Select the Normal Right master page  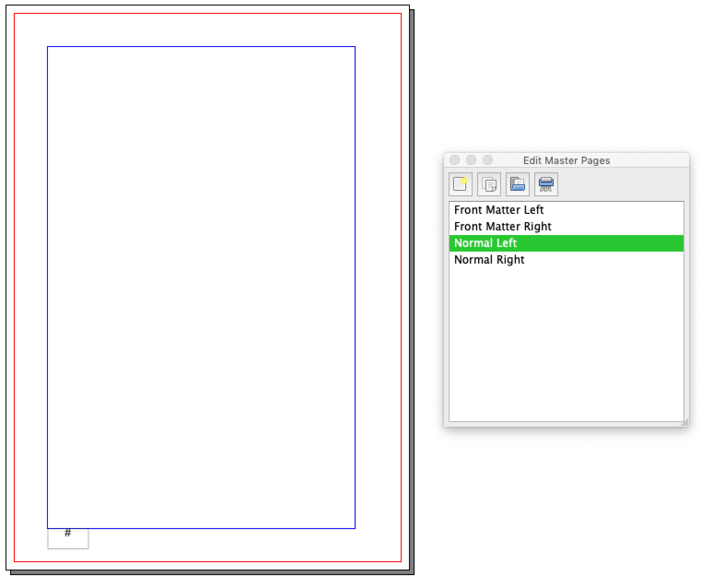tap(489, 259)
